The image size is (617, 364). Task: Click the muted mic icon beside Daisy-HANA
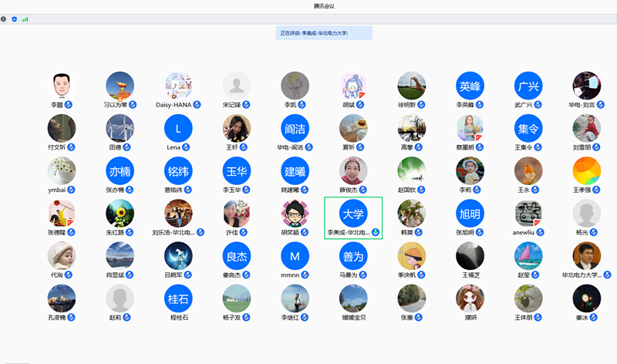[x=197, y=104]
